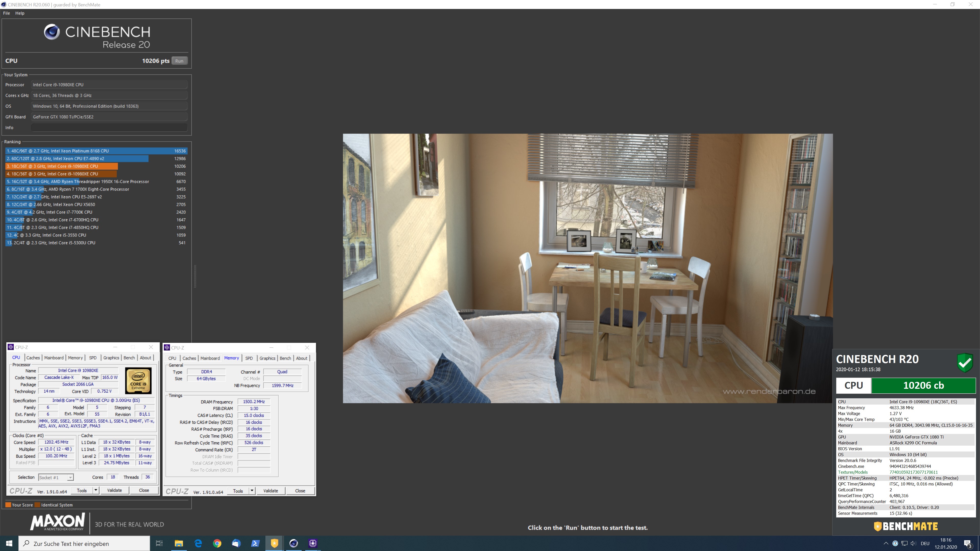Click Close button in CPU-Z memory window

coord(300,491)
